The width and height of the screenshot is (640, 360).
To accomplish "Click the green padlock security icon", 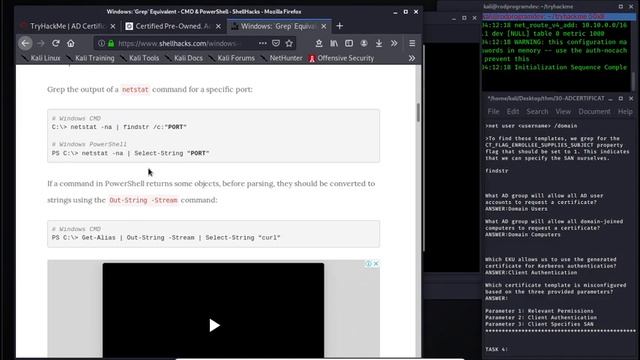I will tap(111, 43).
